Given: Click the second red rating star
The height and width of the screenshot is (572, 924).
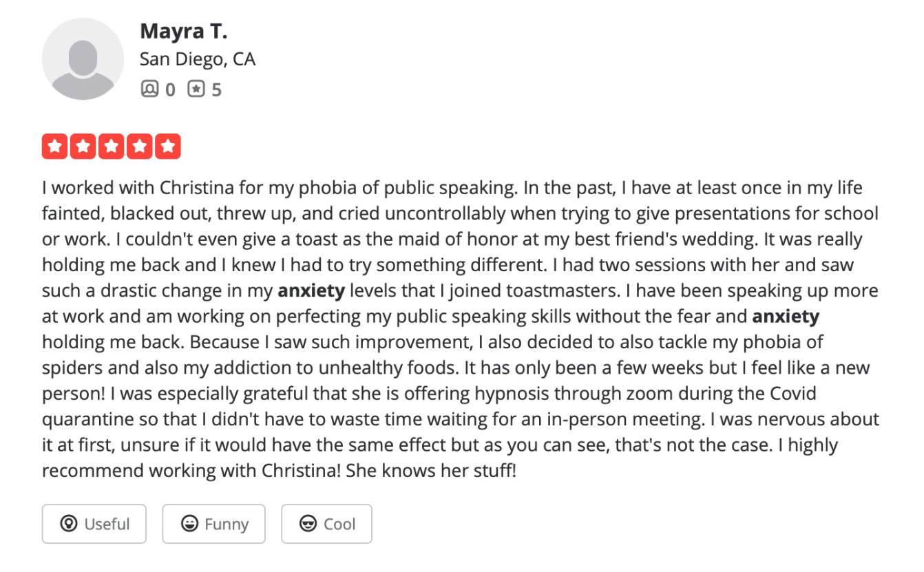Looking at the screenshot, I should coord(85,145).
